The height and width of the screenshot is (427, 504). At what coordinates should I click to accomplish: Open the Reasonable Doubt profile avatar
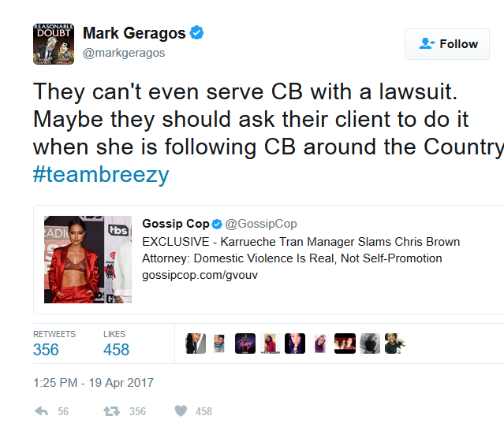click(54, 44)
